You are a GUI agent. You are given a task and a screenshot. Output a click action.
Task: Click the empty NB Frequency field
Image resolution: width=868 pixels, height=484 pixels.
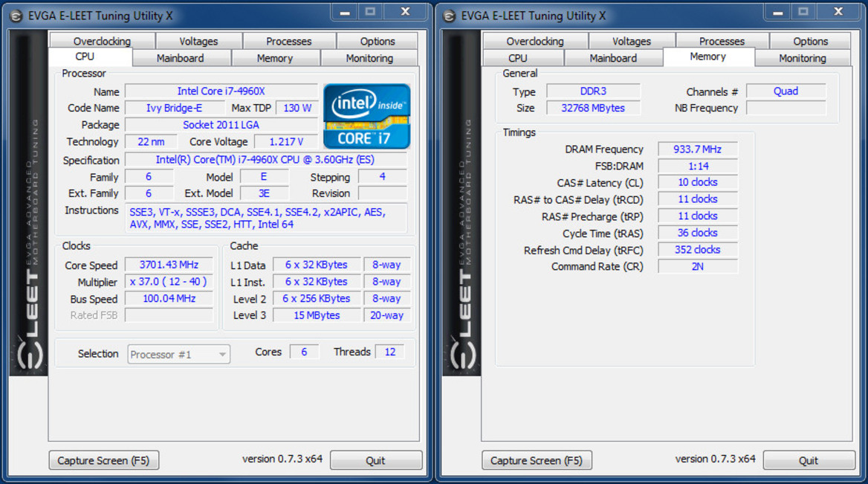pos(786,108)
